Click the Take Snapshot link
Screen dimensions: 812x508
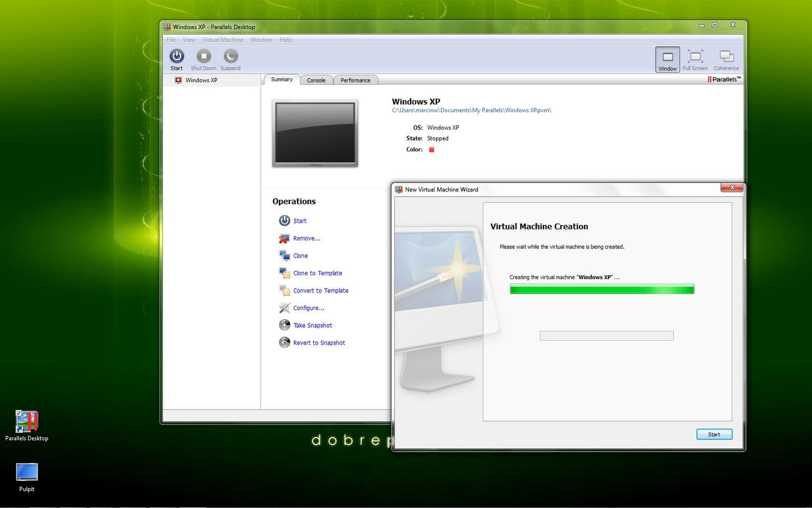[x=313, y=326]
